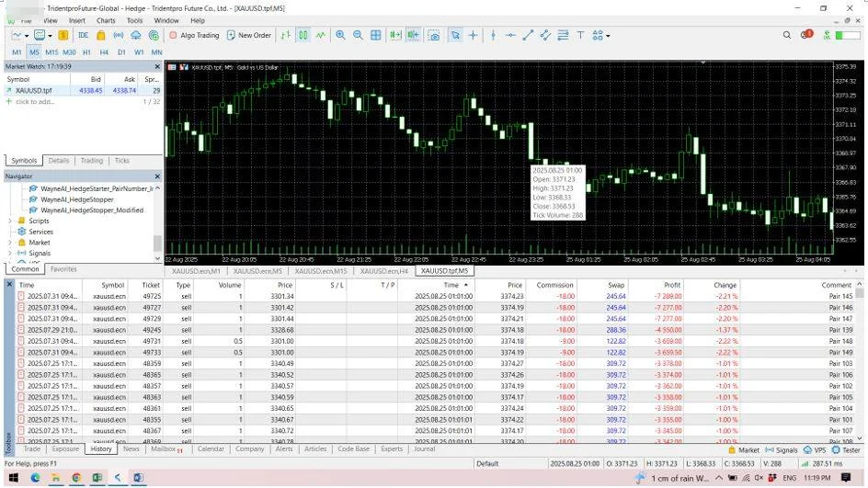This screenshot has height=488, width=868.
Task: Select the H1 timeframe
Action: click(87, 52)
